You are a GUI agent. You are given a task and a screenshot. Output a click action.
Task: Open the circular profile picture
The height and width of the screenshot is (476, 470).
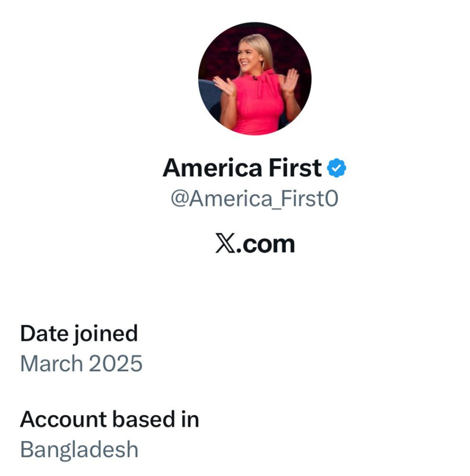click(x=255, y=78)
